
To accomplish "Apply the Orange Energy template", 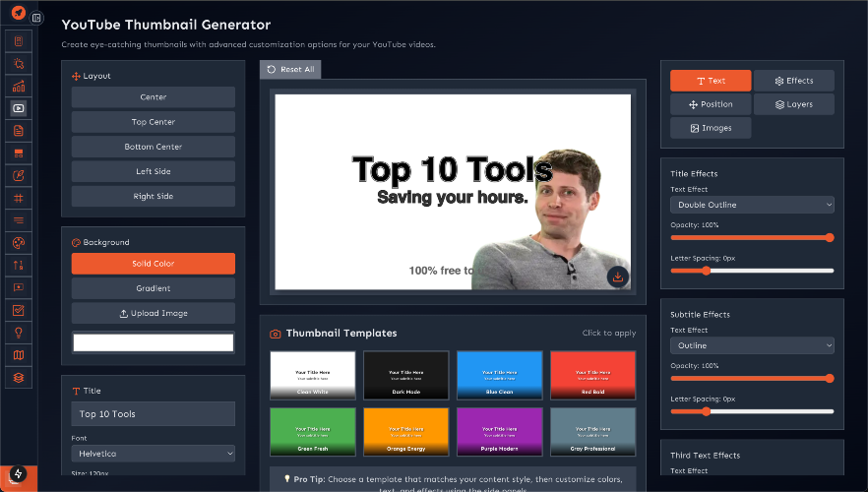I will coord(405,432).
